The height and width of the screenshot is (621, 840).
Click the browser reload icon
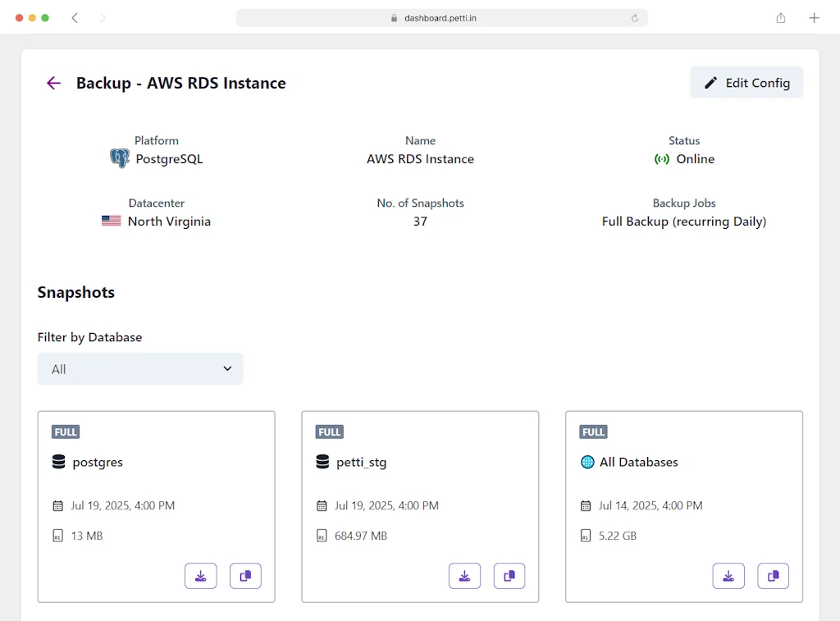point(634,18)
